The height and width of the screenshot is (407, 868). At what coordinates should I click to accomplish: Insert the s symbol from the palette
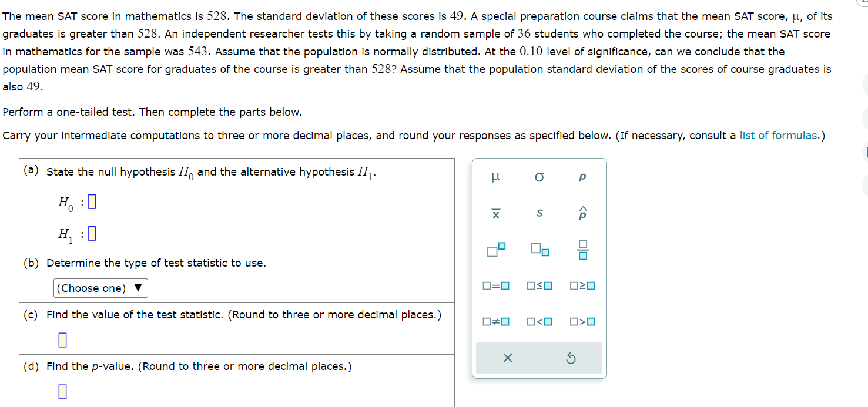pos(539,214)
